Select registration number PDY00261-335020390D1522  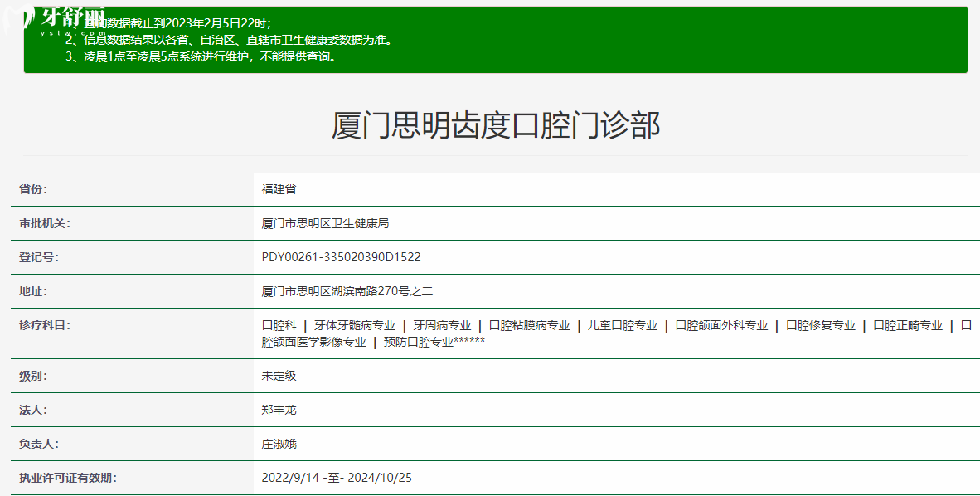(x=342, y=257)
